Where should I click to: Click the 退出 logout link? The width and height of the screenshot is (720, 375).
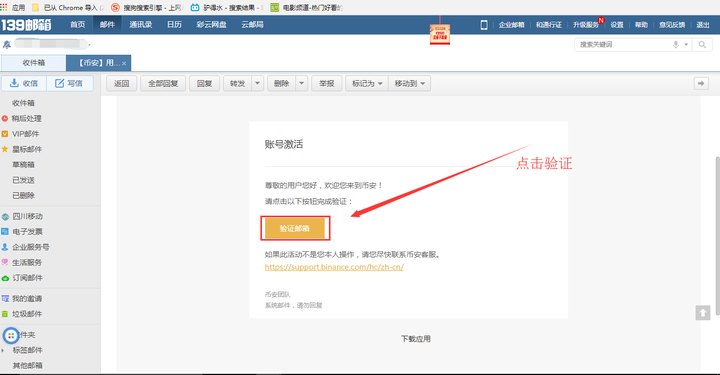(703, 25)
